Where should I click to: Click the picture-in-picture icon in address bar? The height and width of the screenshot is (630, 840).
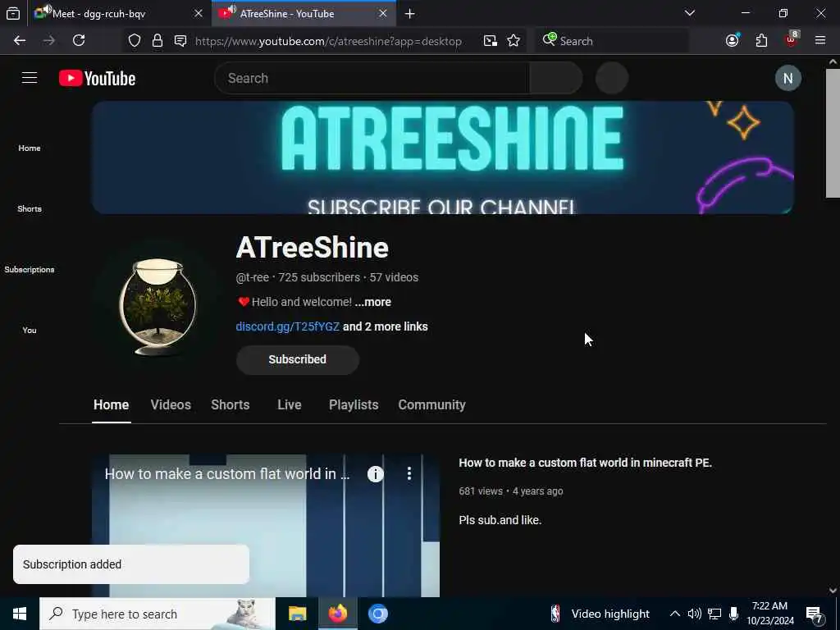coord(491,41)
